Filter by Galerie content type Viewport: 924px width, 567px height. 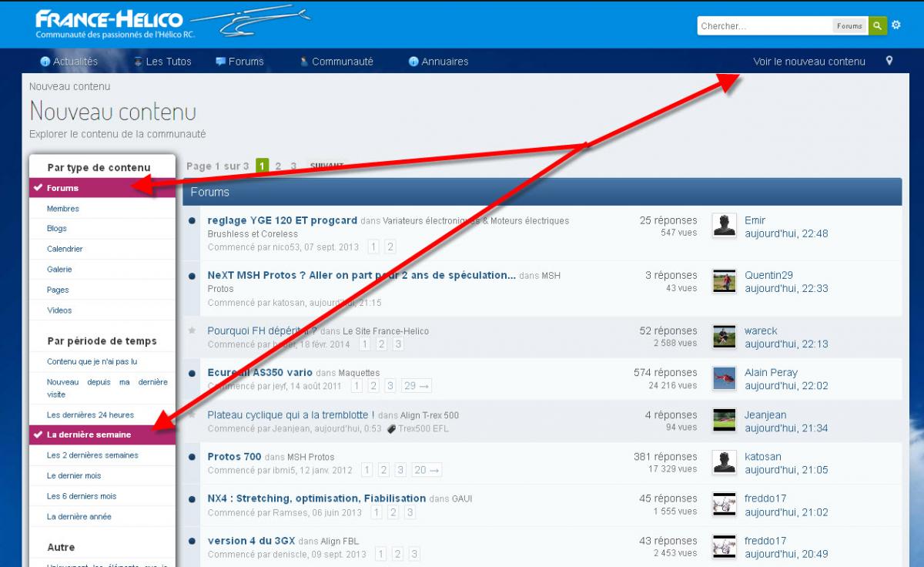[x=102, y=270]
